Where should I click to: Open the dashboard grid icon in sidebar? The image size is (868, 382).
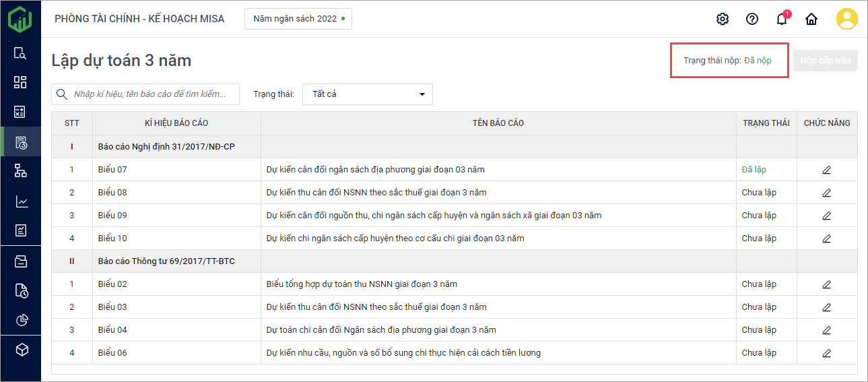20,82
